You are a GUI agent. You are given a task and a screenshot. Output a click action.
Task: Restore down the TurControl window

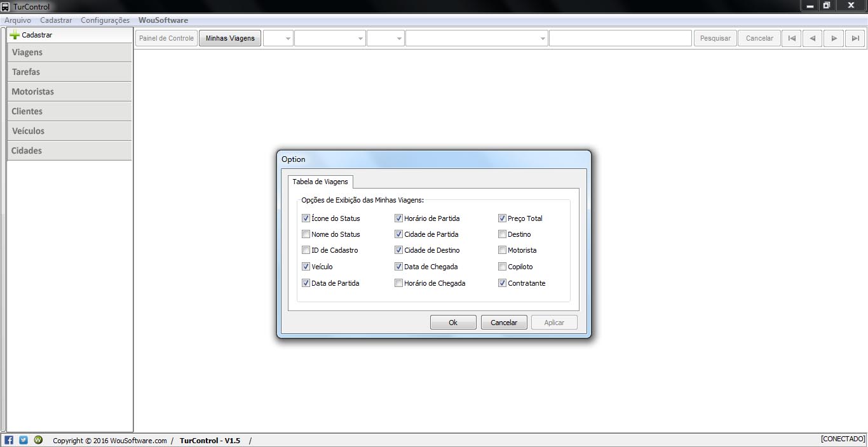coord(827,6)
